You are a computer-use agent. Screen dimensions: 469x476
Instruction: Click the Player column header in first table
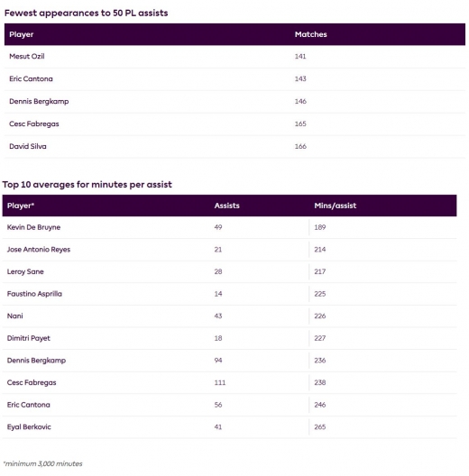pos(22,34)
